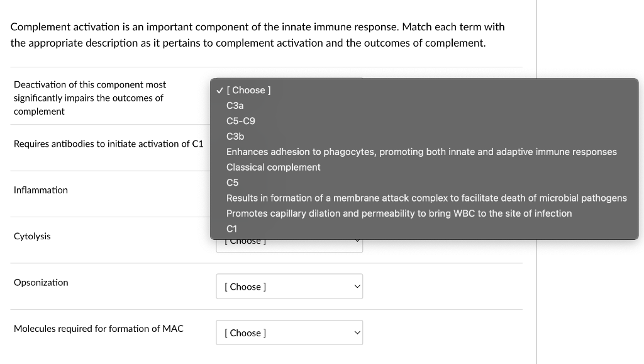644x364 pixels.
Task: Click the checked [ Choose ] entry in the list
Action: (249, 90)
